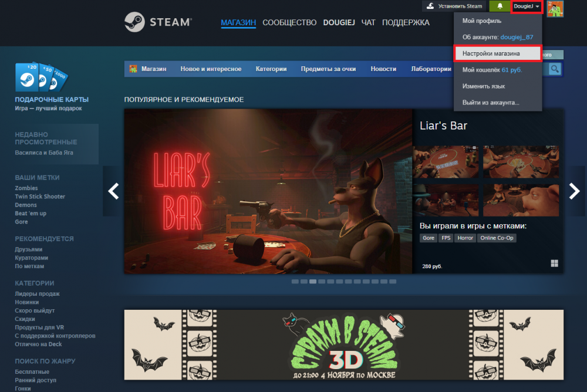Click Online Co-Op tag chip
Viewport: 587px width, 392px height.
pyautogui.click(x=497, y=238)
